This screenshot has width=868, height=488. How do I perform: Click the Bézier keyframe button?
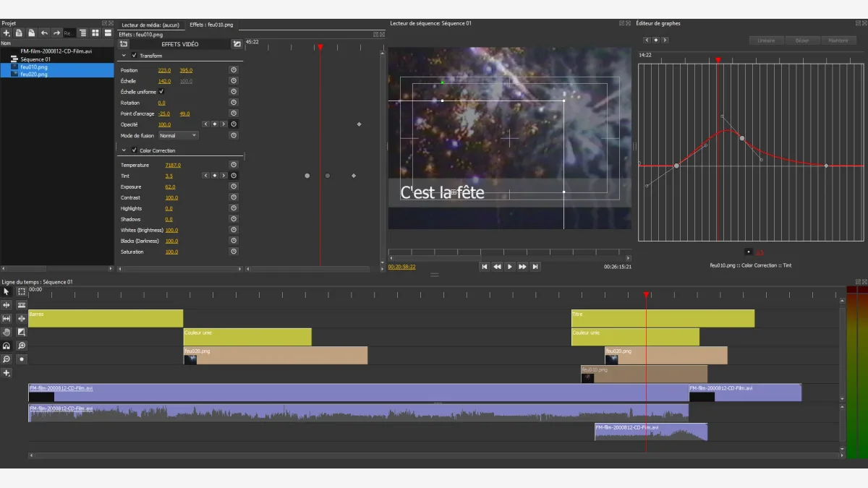pos(802,40)
